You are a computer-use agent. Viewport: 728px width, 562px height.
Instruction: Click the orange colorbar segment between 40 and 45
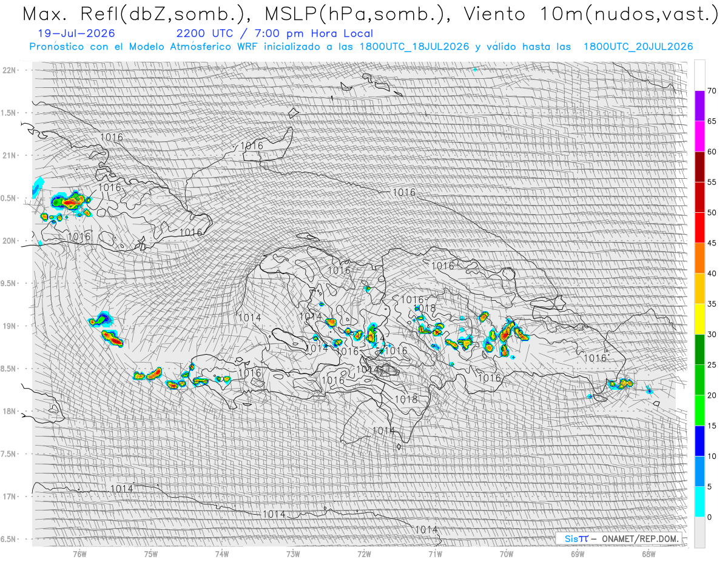coord(699,258)
